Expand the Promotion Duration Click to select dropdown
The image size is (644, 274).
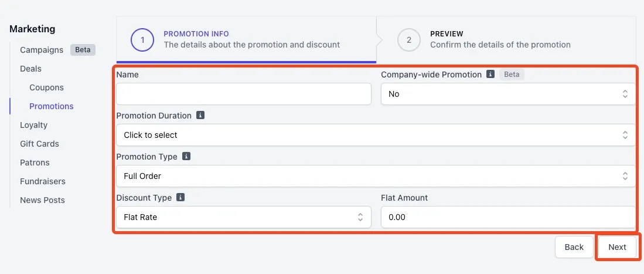[376, 135]
